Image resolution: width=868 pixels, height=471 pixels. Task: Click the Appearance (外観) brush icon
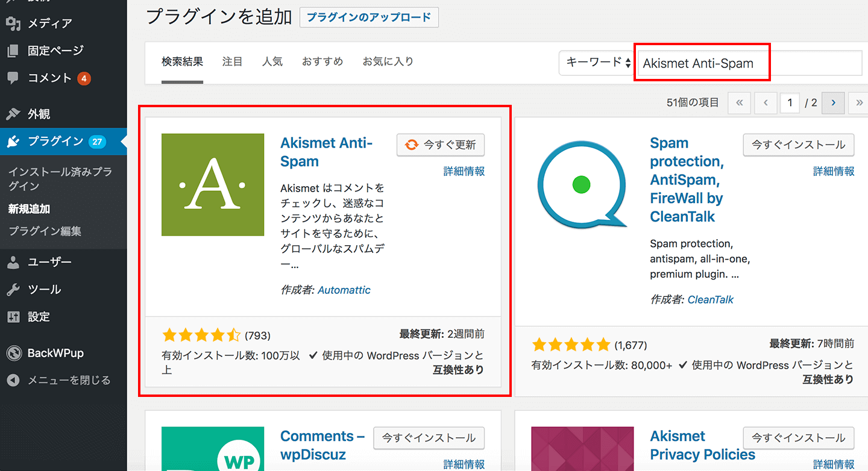tap(13, 114)
